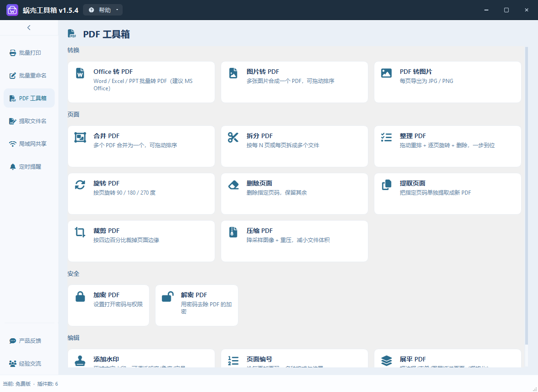This screenshot has height=392, width=538.
Task: Go to 提取文件名 in sidebar
Action: tap(29, 121)
